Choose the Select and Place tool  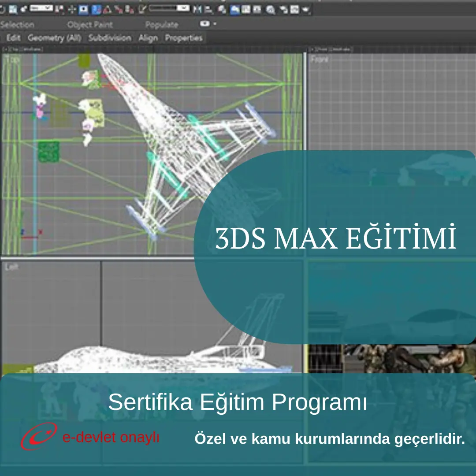point(24,9)
